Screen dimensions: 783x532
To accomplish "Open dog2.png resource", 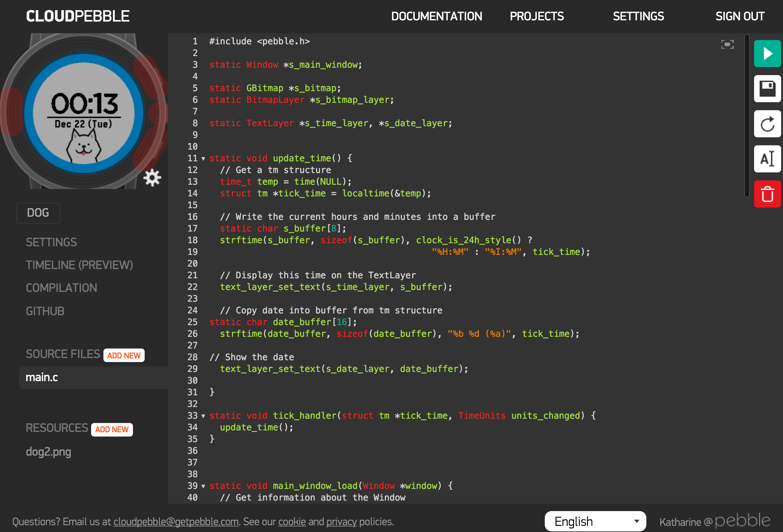I will (49, 452).
